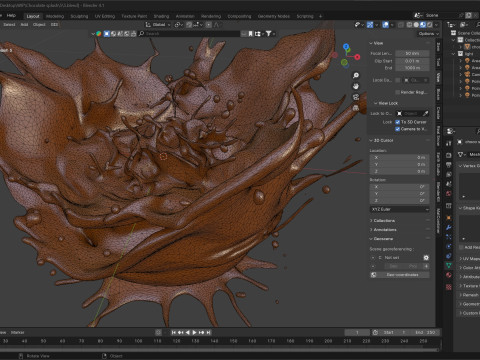Image resolution: width=480 pixels, height=360 pixels.
Task: Open the Texture checkerboard properties tab icon
Action: (449, 287)
